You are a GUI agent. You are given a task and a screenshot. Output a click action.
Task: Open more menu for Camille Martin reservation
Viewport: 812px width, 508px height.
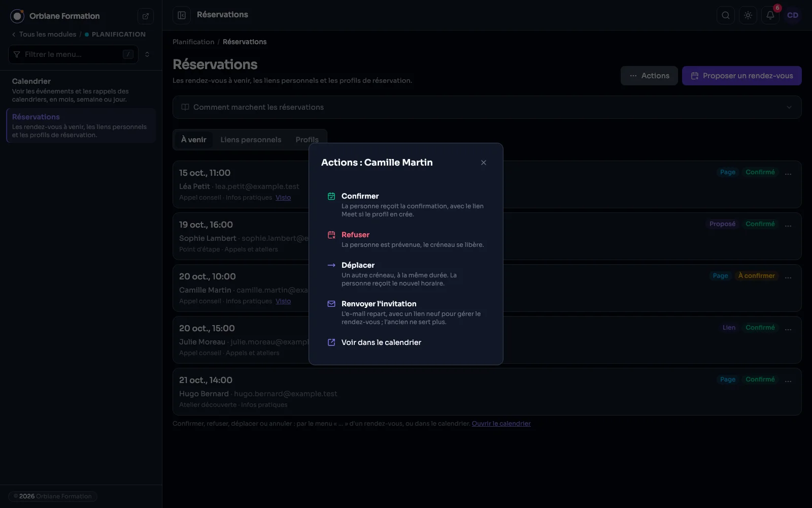[x=788, y=276]
